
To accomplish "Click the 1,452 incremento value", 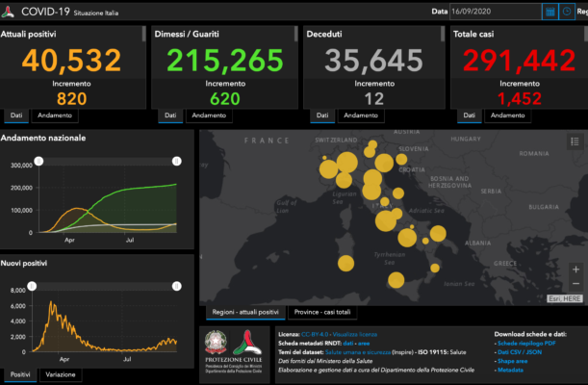I will (x=520, y=99).
